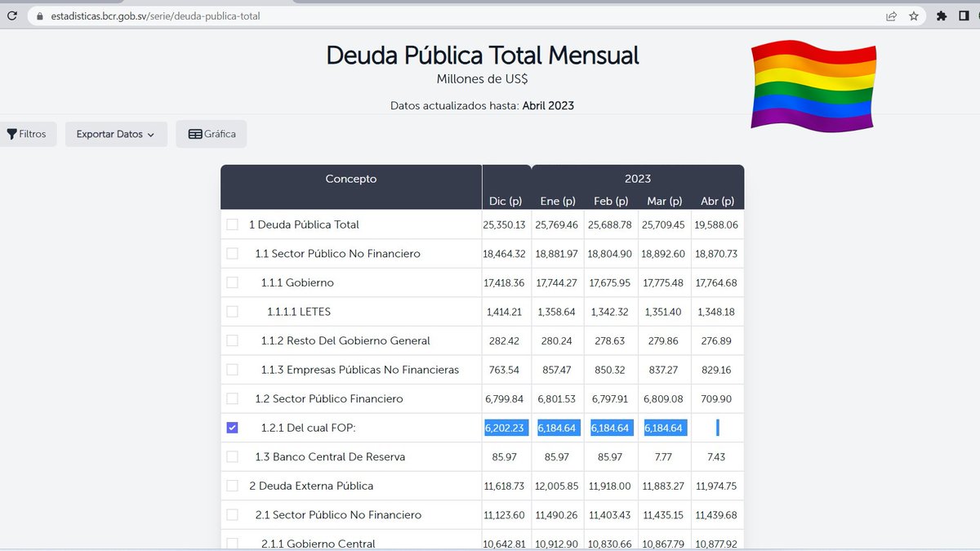Reload the page with browser refresh icon
The width and height of the screenshot is (980, 551).
[11, 16]
